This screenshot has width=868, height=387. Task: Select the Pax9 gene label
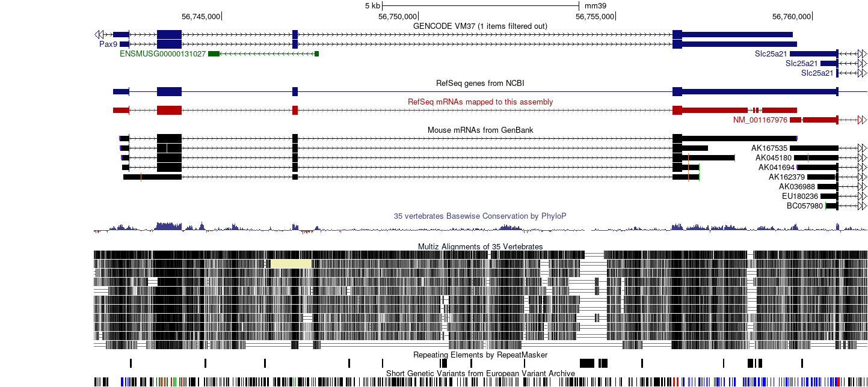tap(108, 44)
